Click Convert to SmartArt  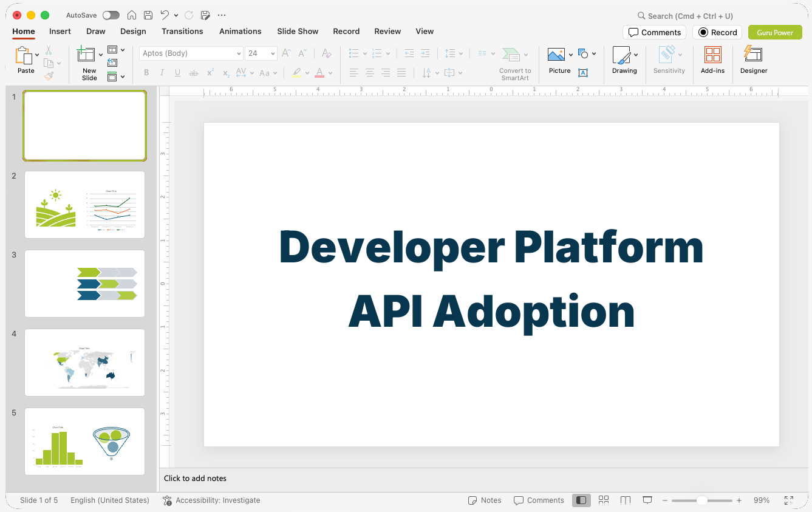pyautogui.click(x=515, y=64)
